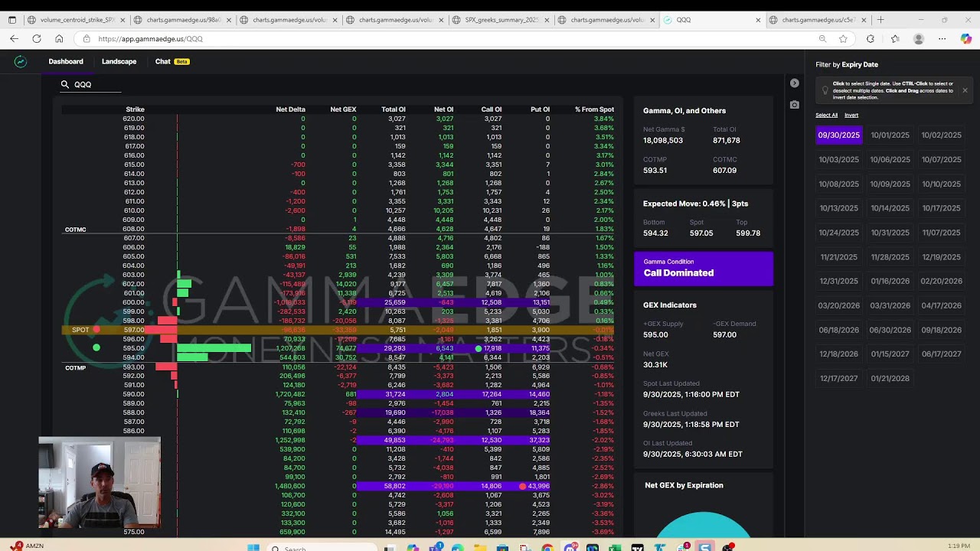The height and width of the screenshot is (551, 980).
Task: Sort by the Net Delta column header
Action: [290, 109]
